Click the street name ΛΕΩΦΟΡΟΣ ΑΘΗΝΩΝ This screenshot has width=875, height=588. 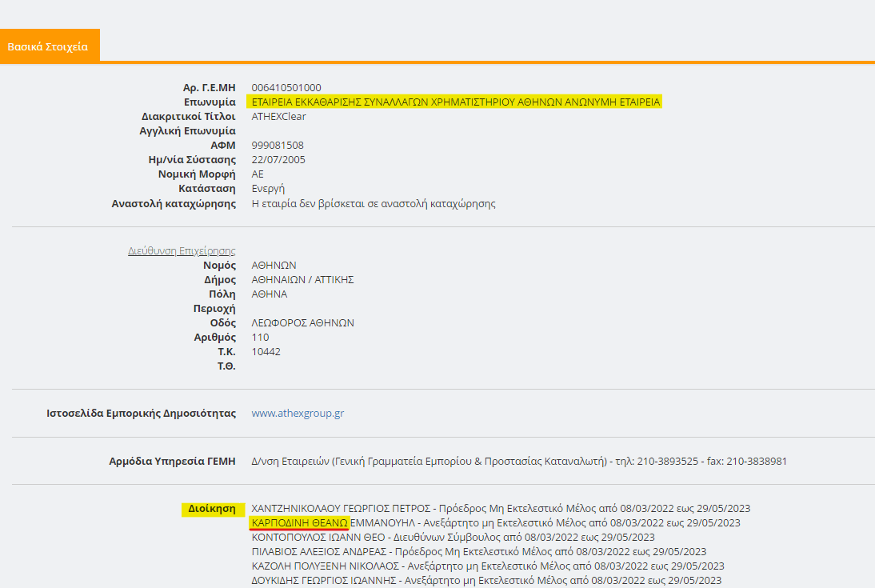click(x=302, y=322)
